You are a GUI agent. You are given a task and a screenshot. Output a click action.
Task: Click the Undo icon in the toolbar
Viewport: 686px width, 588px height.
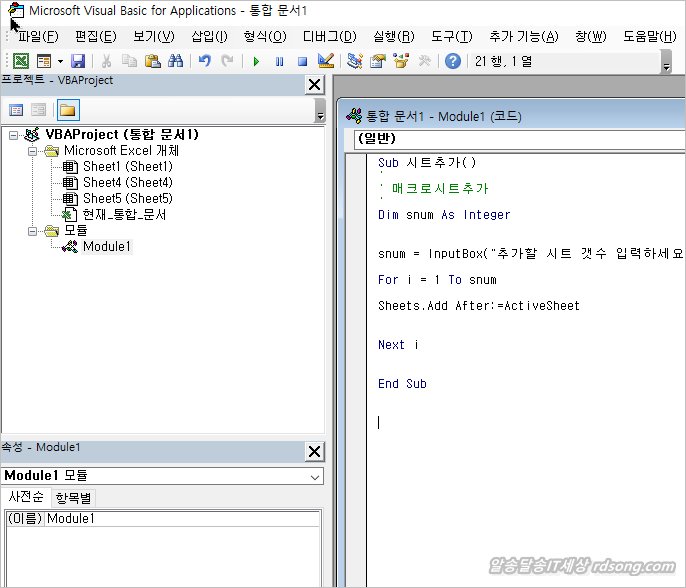click(204, 61)
